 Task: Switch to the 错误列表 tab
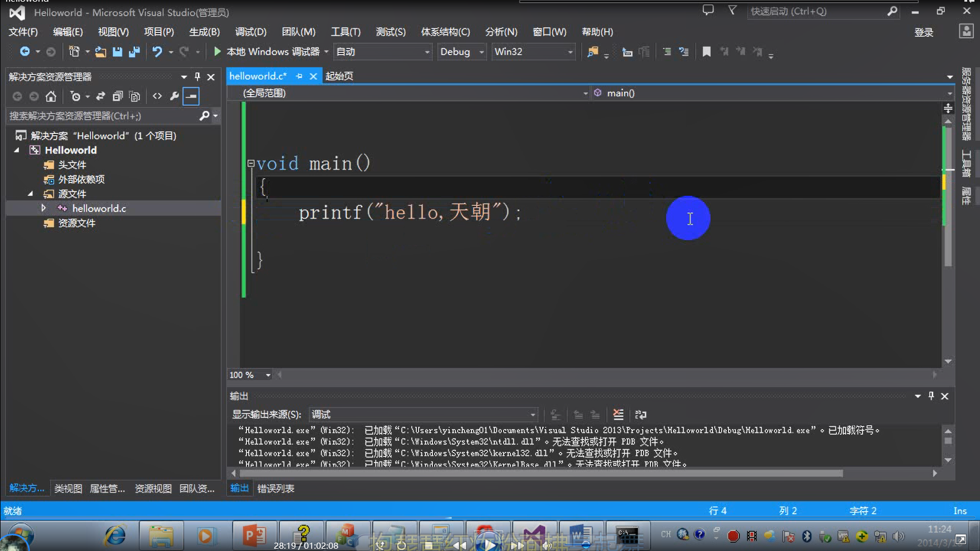point(275,488)
